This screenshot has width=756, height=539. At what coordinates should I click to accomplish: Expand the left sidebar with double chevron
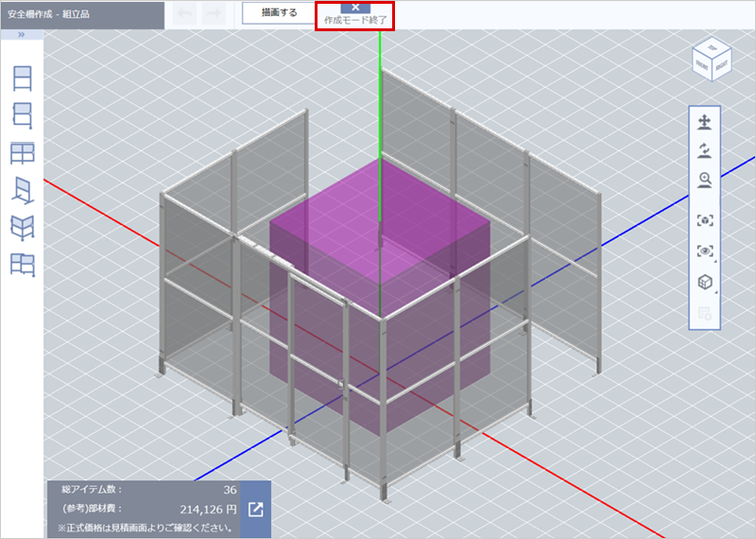click(22, 35)
